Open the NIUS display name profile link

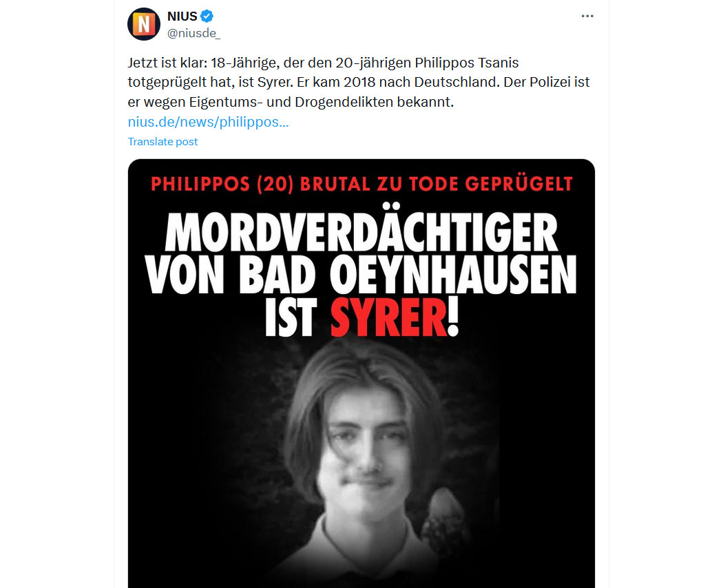tap(182, 16)
